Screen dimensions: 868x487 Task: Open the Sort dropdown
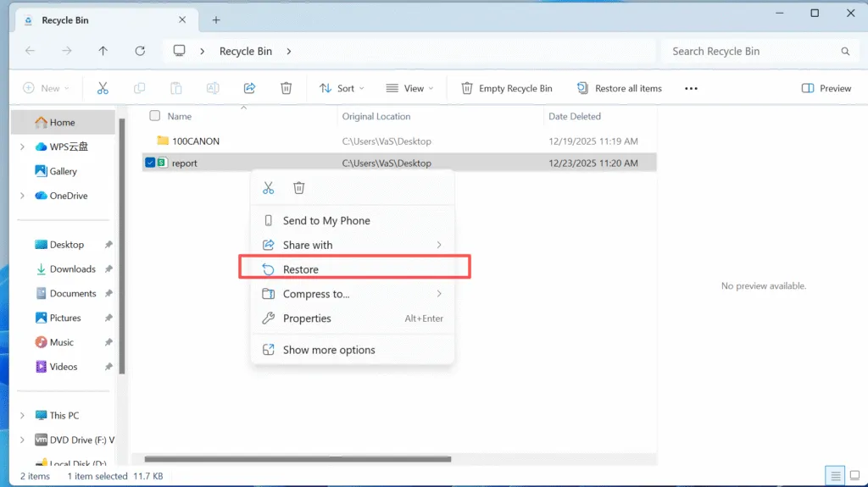click(x=342, y=88)
